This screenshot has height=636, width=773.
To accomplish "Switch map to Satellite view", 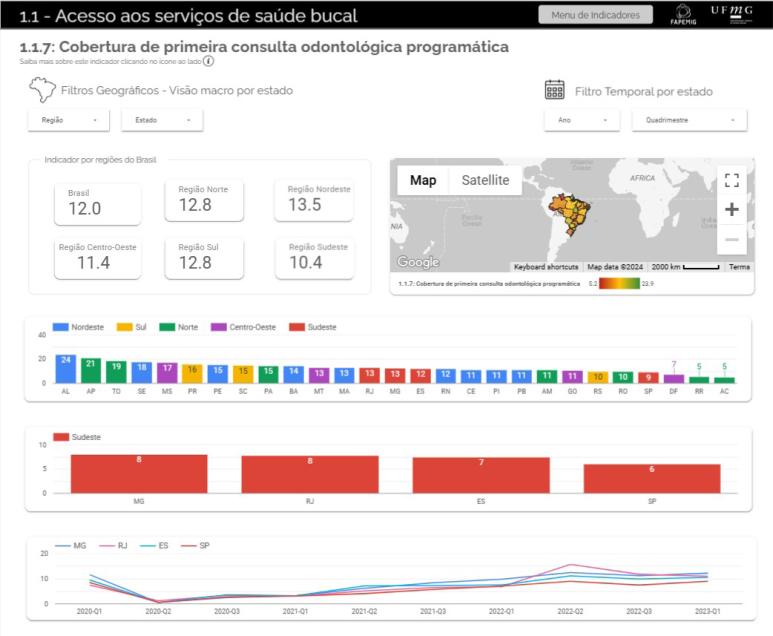I will click(x=485, y=181).
